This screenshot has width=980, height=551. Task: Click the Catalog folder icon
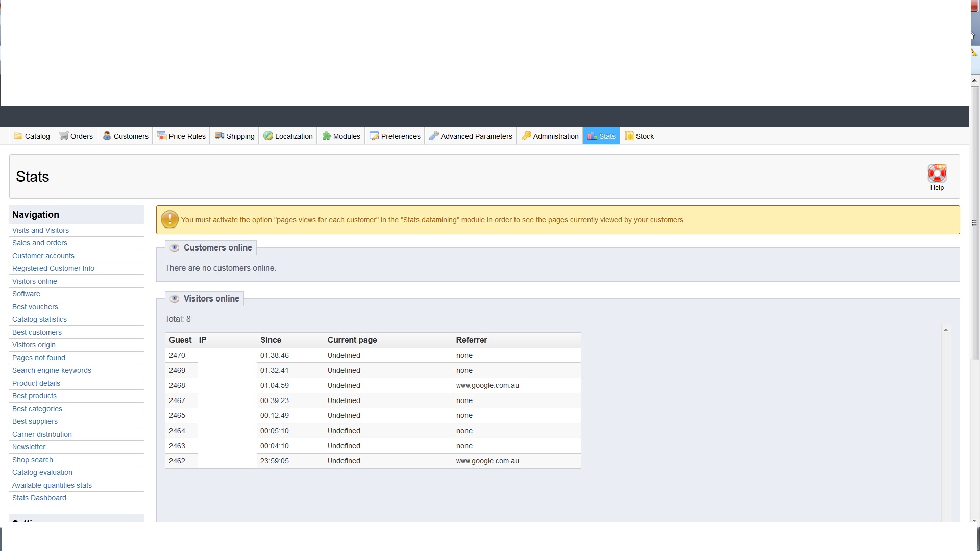[x=18, y=136]
